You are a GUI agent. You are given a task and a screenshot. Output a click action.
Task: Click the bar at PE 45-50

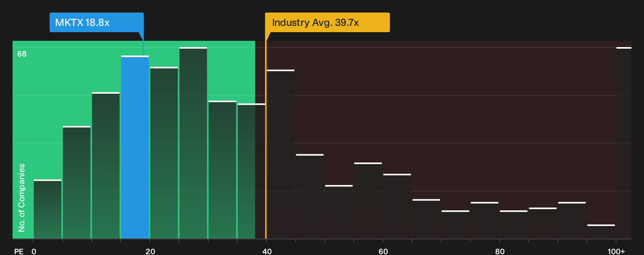[310, 196]
